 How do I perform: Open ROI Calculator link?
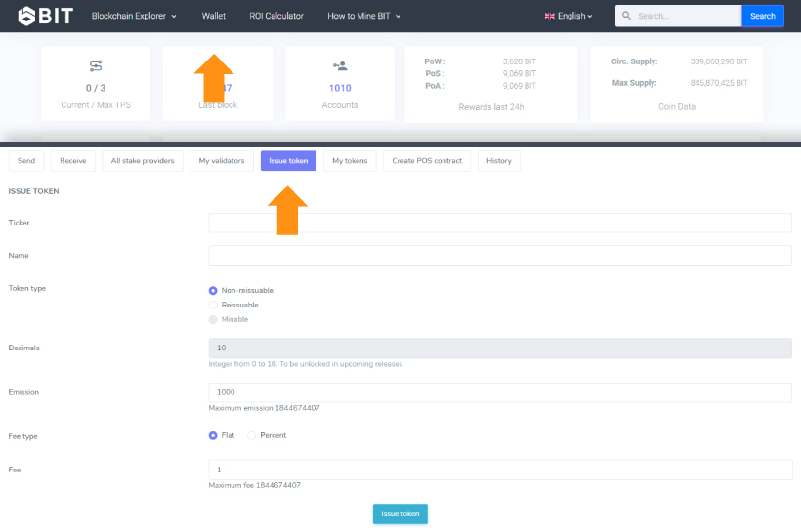276,17
